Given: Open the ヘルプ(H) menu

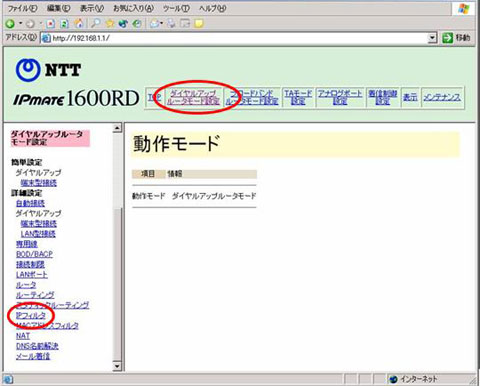Looking at the screenshot, I should point(213,8).
